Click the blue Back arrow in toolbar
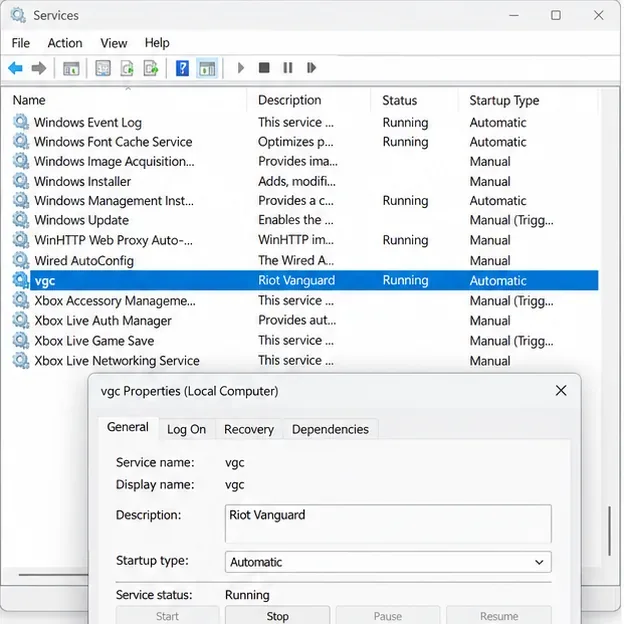Image resolution: width=624 pixels, height=624 pixels. pos(16,68)
